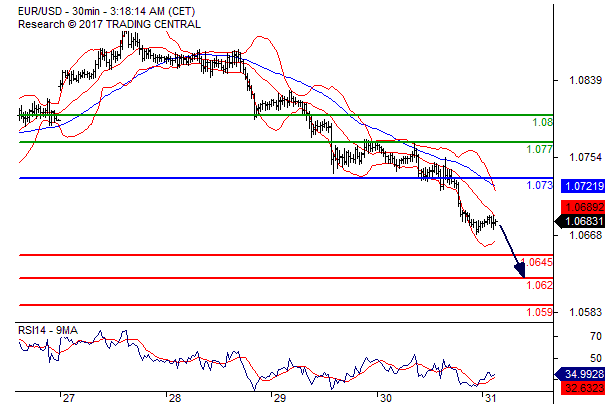Click the blue 1.073 pivot level label
Image resolution: width=615 pixels, height=413 pixels.
pos(539,185)
